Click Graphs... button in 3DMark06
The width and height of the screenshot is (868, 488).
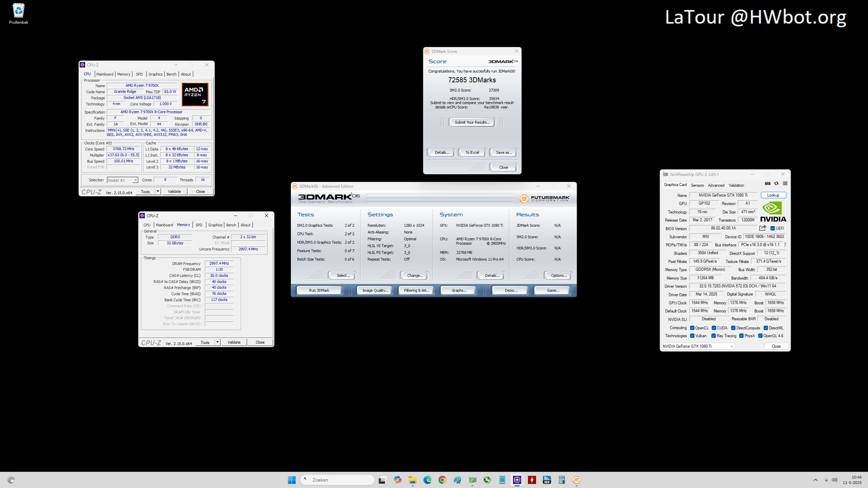tap(459, 290)
